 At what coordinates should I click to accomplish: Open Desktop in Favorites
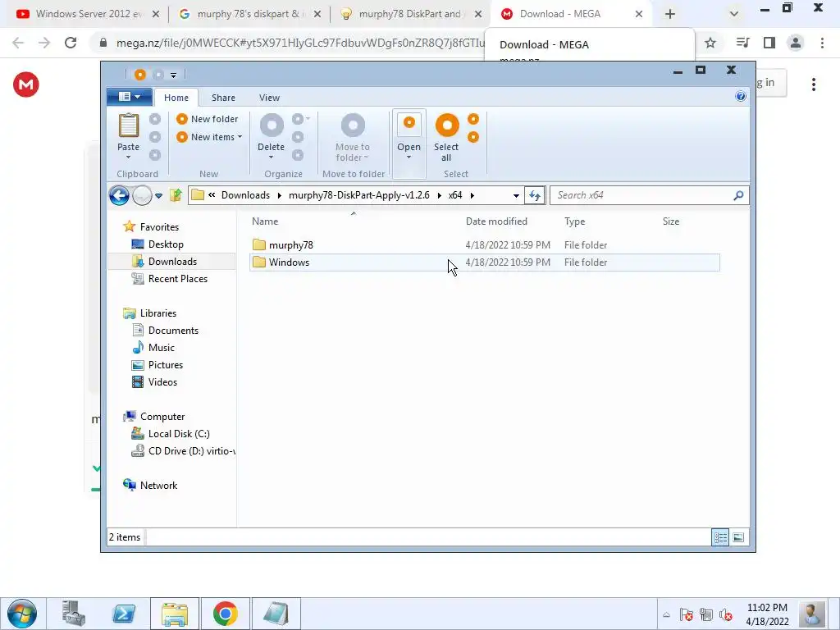click(x=166, y=244)
